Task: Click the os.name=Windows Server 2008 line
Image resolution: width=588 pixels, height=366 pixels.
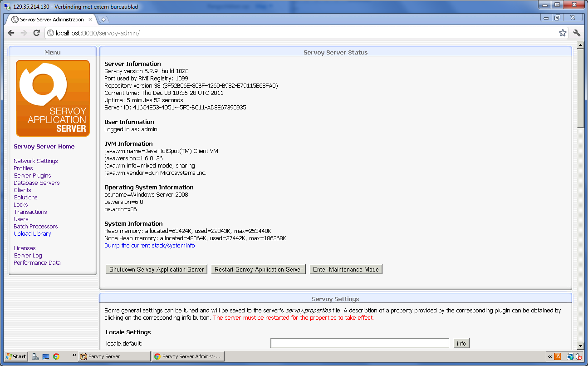Action: (x=146, y=194)
